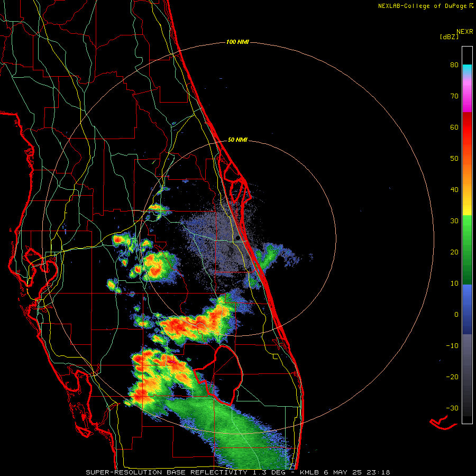Click the -10 value on the dBZ scale

tap(452, 346)
